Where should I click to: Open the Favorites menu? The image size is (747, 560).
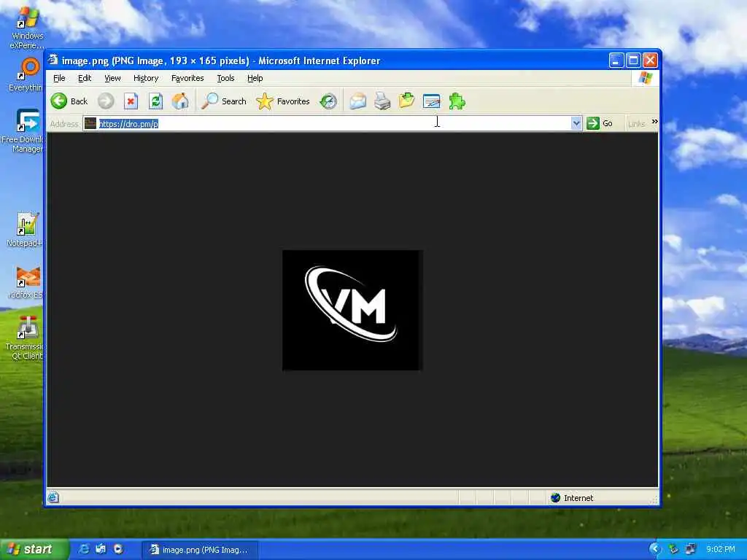point(187,78)
